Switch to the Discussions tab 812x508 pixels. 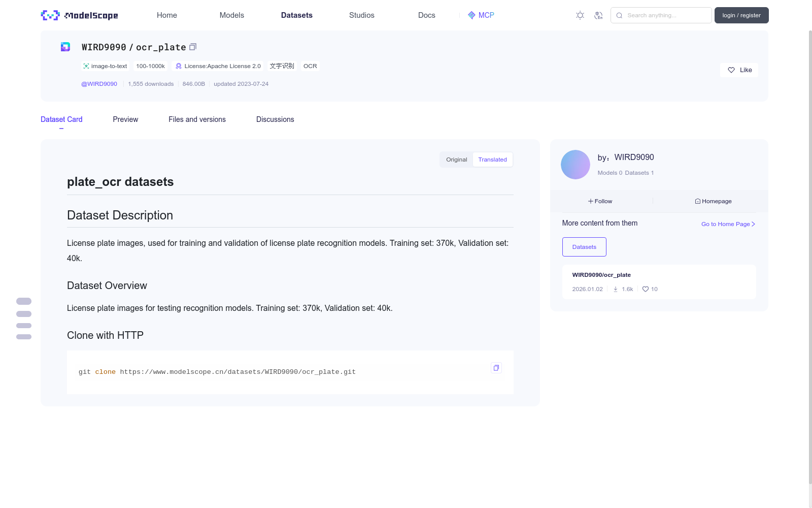pyautogui.click(x=275, y=119)
